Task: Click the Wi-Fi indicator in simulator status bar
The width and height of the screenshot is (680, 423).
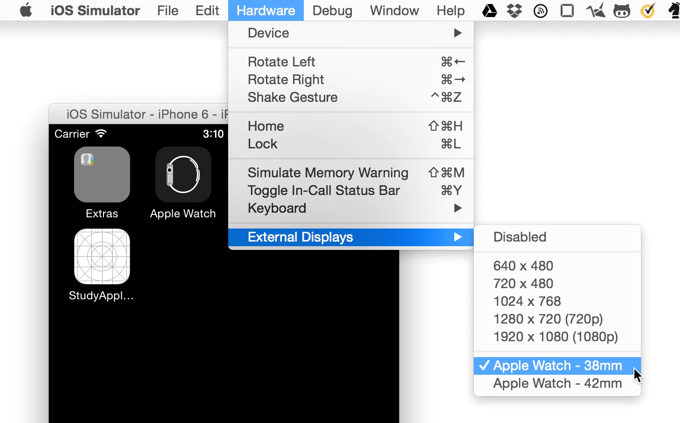Action: [101, 133]
